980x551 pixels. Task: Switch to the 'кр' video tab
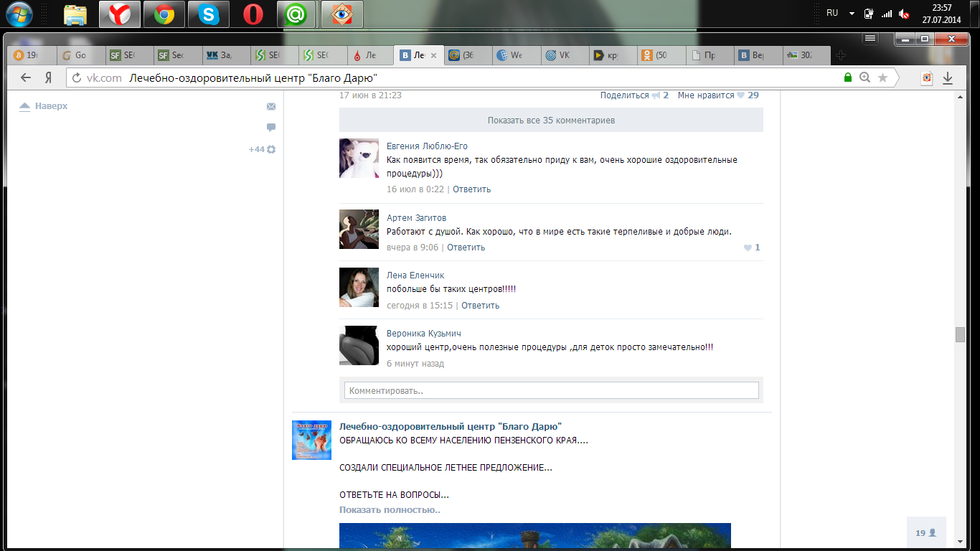(x=612, y=55)
